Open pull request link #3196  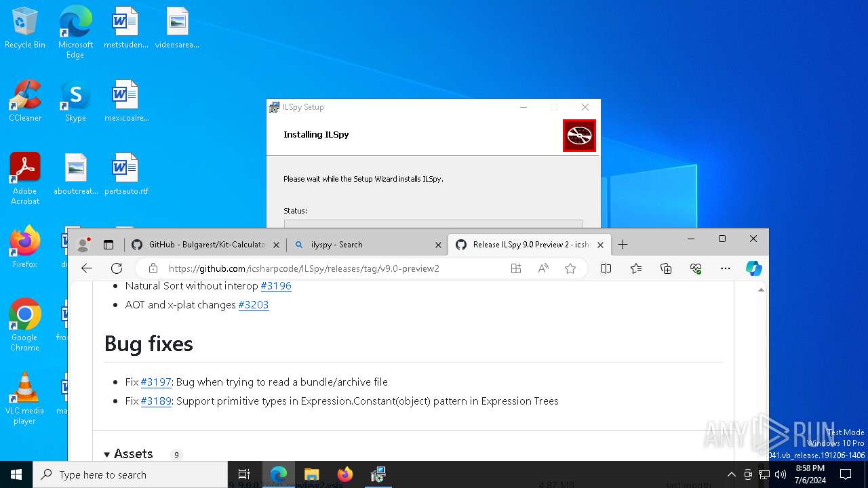(276, 286)
